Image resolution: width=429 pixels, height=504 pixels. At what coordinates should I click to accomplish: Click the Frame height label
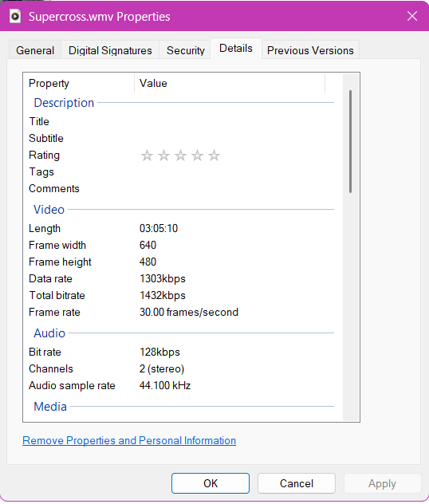pyautogui.click(x=60, y=262)
